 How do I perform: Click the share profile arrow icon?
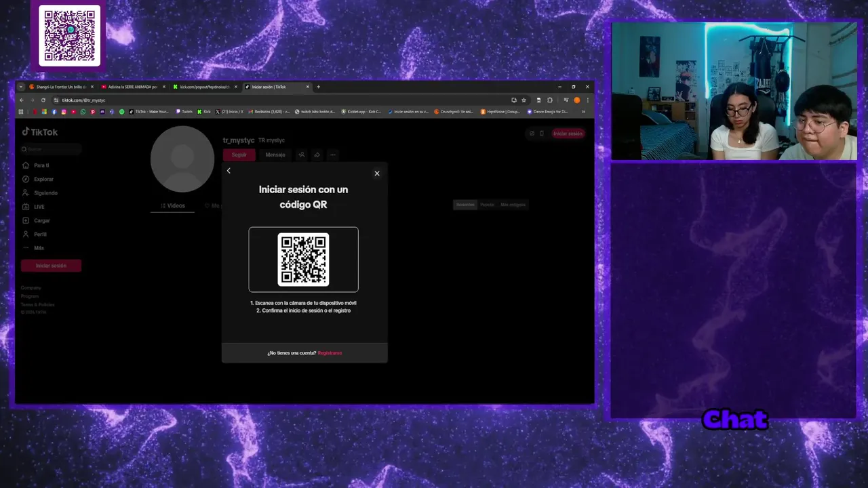click(x=317, y=155)
